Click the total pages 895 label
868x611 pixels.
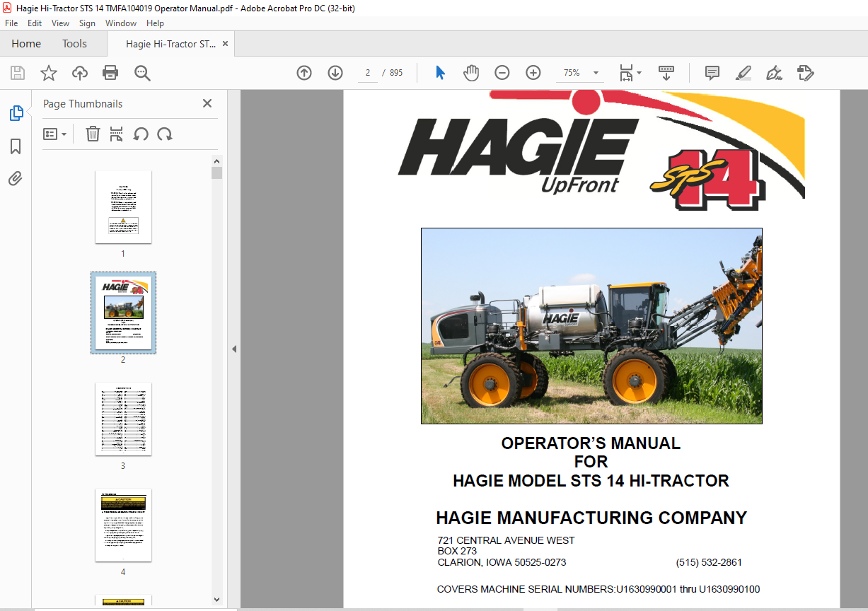(396, 73)
